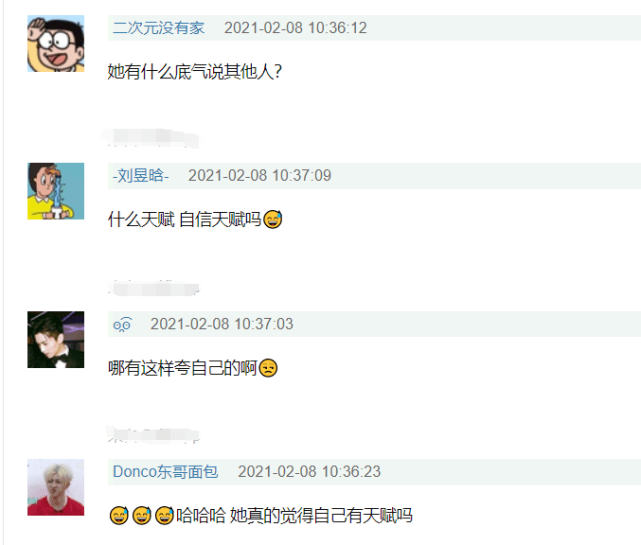
Task: Click the middle sweat-smile emoji in Donco's comment
Action: pyautogui.click(x=142, y=515)
